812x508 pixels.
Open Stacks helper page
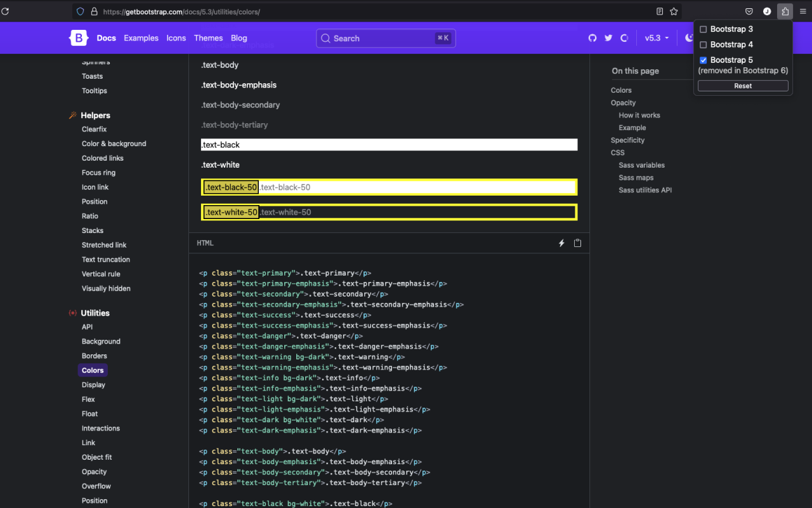click(x=93, y=231)
